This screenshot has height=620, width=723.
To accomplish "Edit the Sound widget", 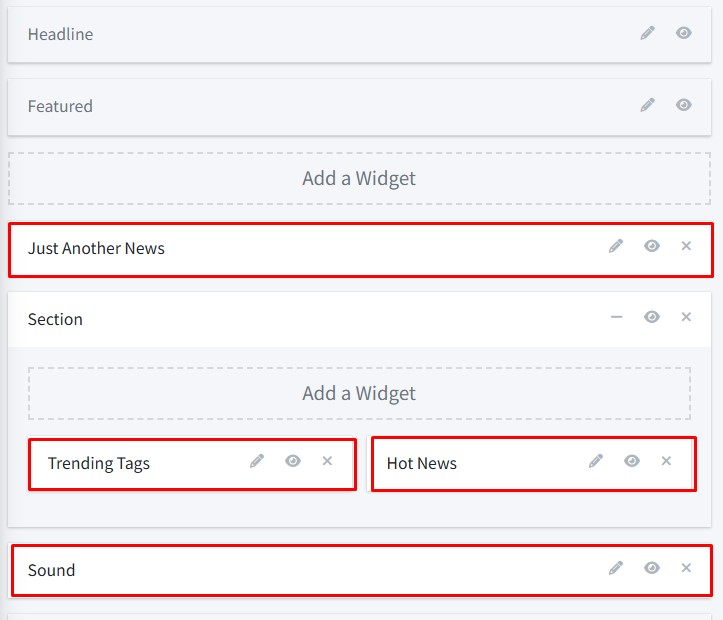I will [x=616, y=568].
